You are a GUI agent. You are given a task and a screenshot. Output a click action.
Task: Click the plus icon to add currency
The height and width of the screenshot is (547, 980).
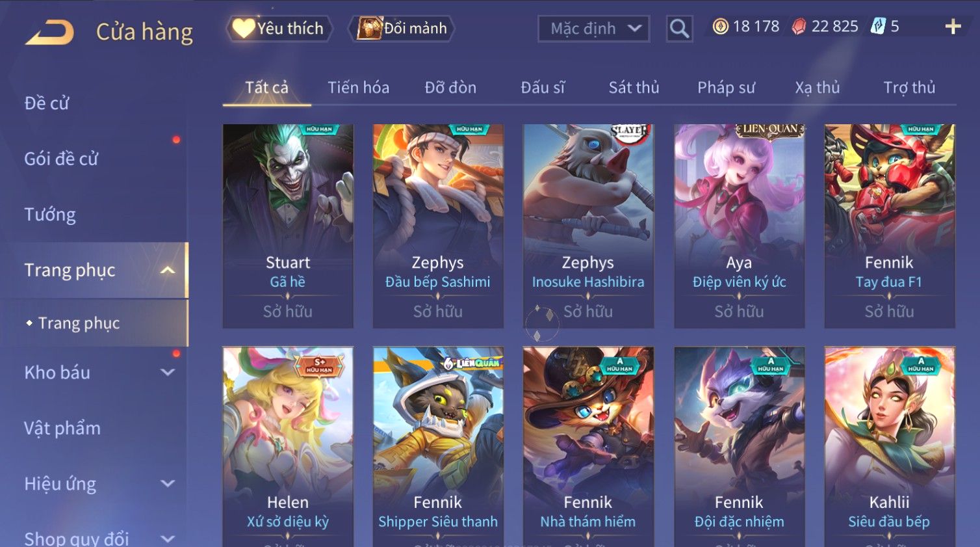click(953, 27)
